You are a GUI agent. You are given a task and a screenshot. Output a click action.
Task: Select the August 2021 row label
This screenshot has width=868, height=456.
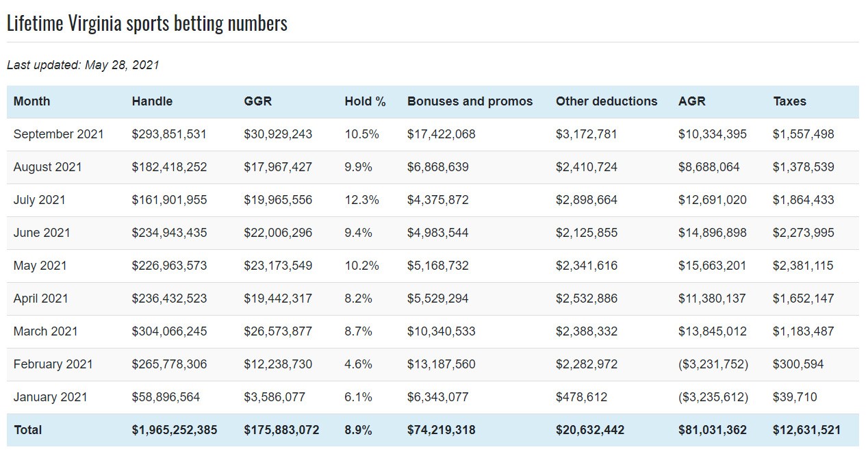48,167
